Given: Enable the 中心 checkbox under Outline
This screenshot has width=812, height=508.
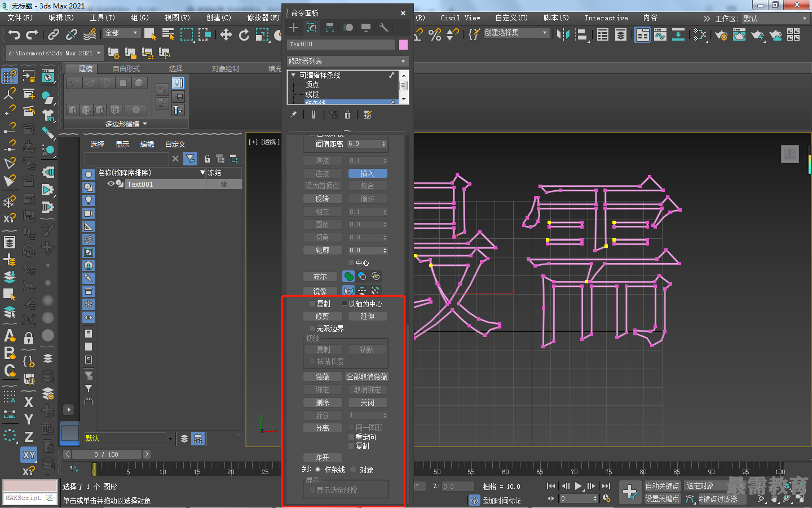Looking at the screenshot, I should click(351, 263).
